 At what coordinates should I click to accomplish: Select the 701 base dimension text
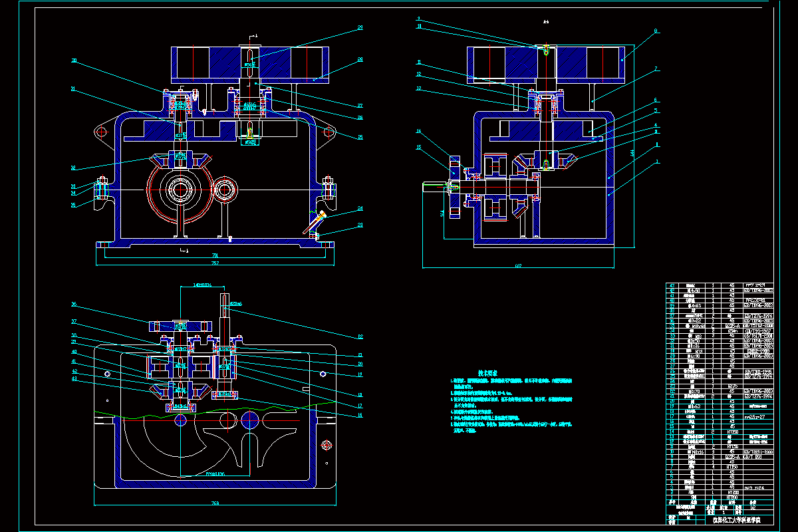[215, 255]
